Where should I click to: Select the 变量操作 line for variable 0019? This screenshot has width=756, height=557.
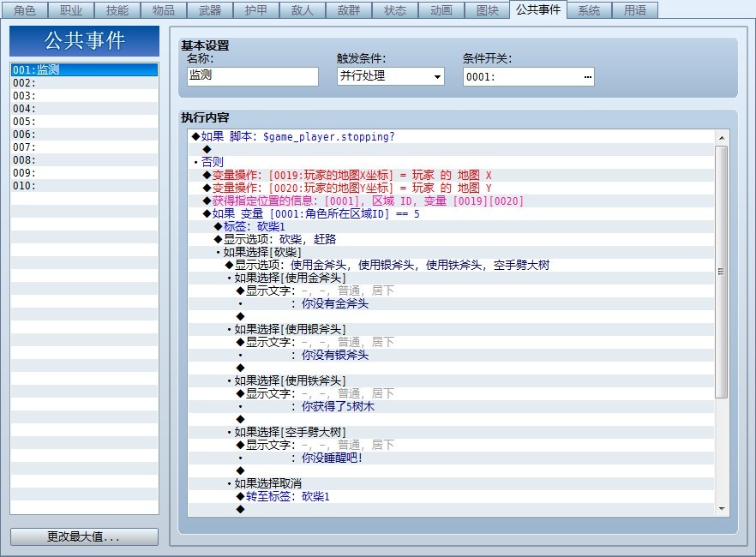(451, 176)
